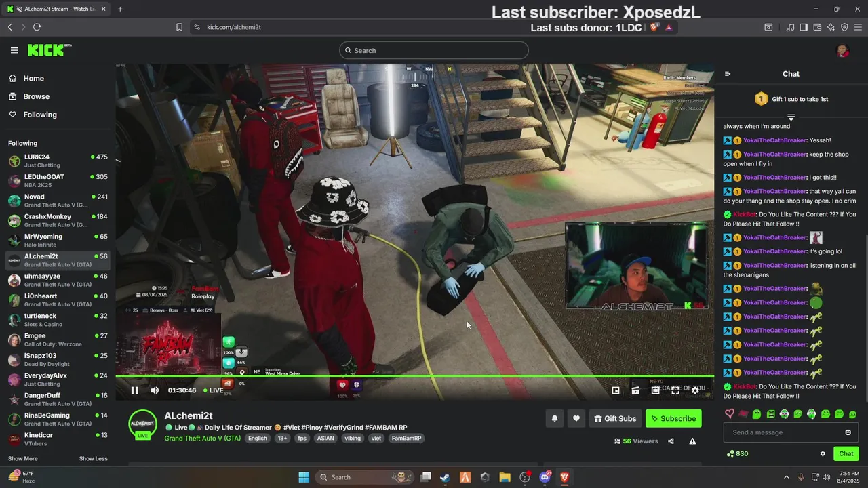Show hidden system tray icons chevron
Viewport: 868px width, 488px height.
coord(787,477)
